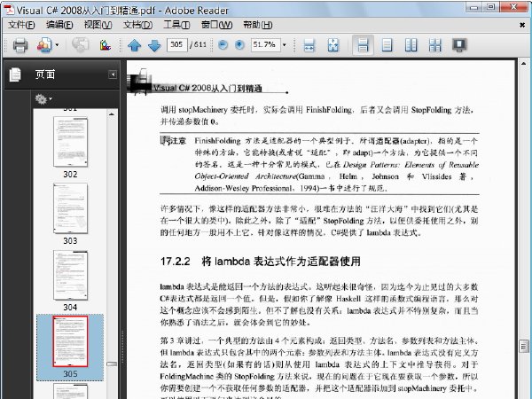532x399 pixels.
Task: Open the collaboration tool icon
Action: [x=45, y=45]
